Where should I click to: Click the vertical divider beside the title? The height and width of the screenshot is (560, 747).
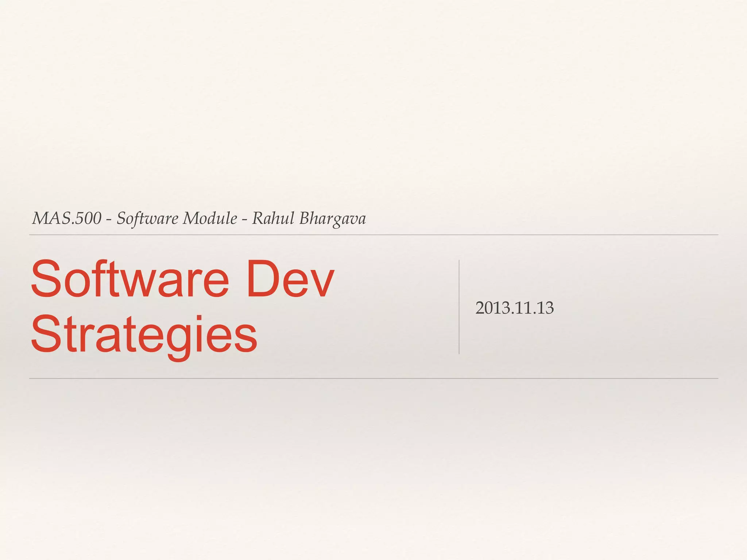coord(459,307)
